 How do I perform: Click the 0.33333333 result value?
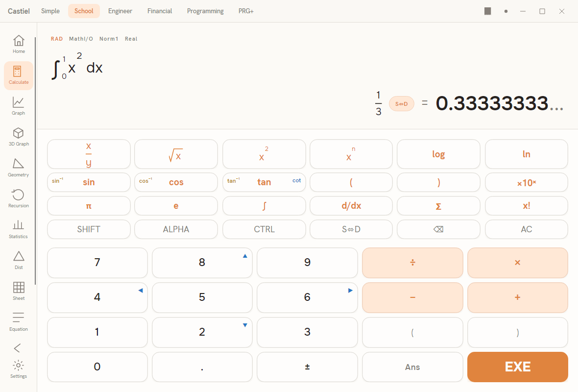point(500,103)
